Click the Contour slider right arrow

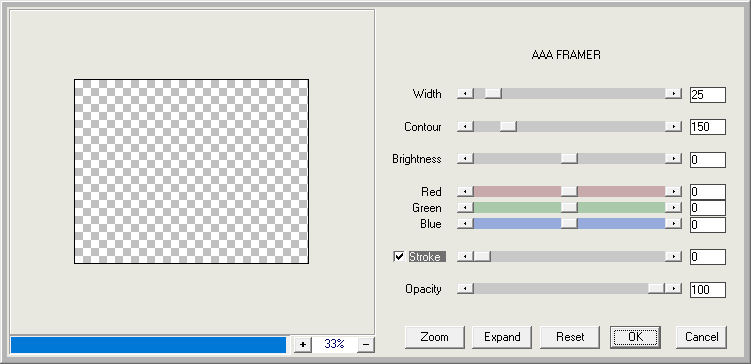point(673,127)
